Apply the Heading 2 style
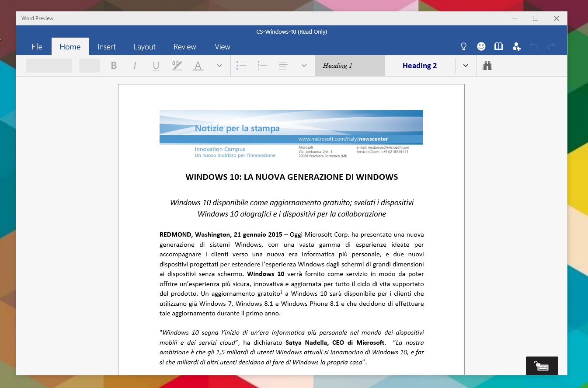The height and width of the screenshot is (388, 588). (420, 66)
